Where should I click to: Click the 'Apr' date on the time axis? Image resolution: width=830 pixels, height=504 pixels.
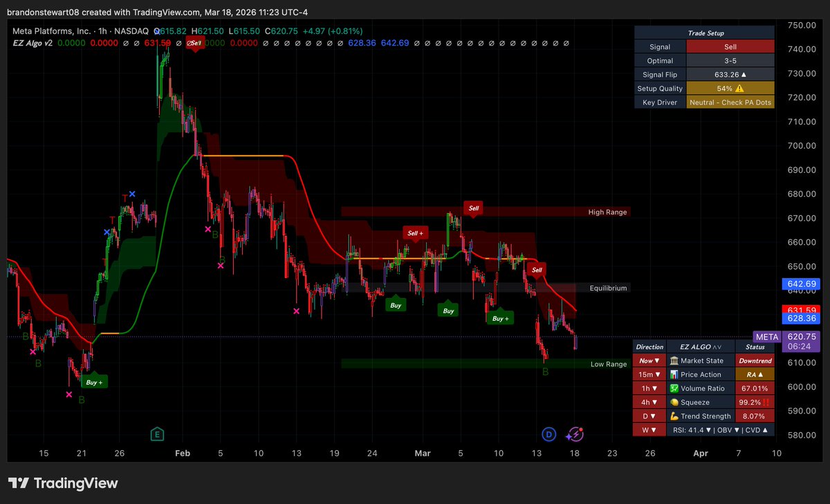[x=701, y=454]
